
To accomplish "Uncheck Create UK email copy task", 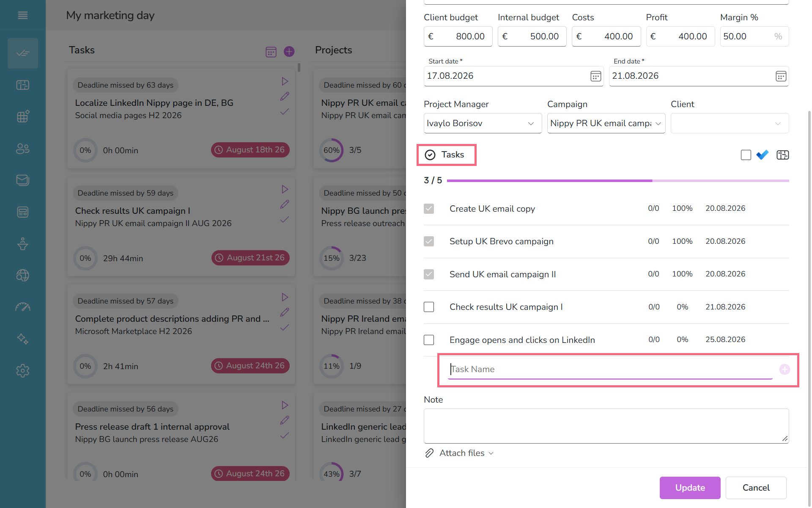I will pos(429,209).
